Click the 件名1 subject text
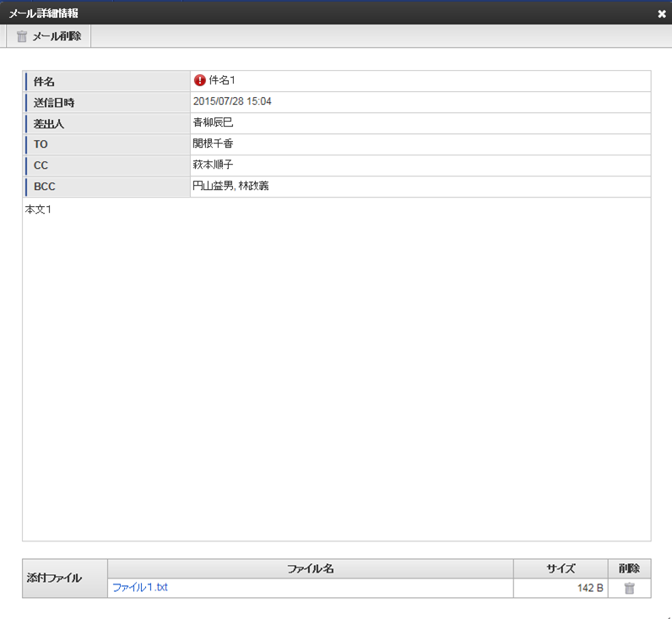672x619 pixels. (222, 80)
